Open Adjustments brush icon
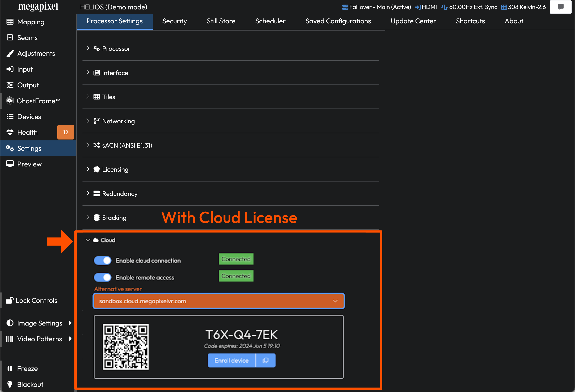 point(10,53)
